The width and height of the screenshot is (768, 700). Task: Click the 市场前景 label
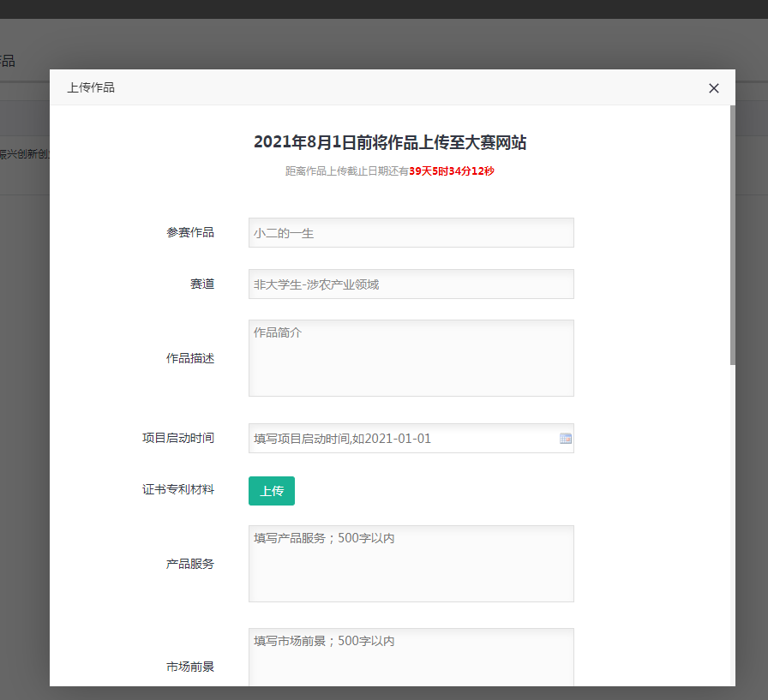tap(190, 666)
